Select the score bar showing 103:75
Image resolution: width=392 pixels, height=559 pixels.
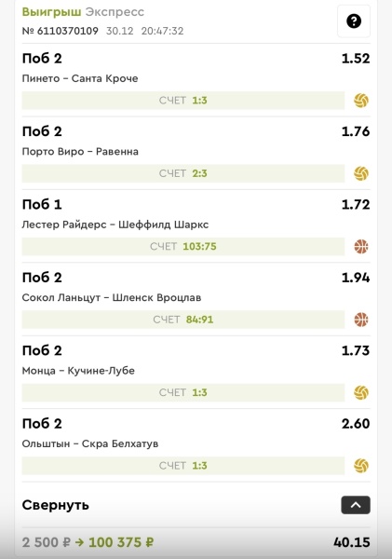click(183, 247)
